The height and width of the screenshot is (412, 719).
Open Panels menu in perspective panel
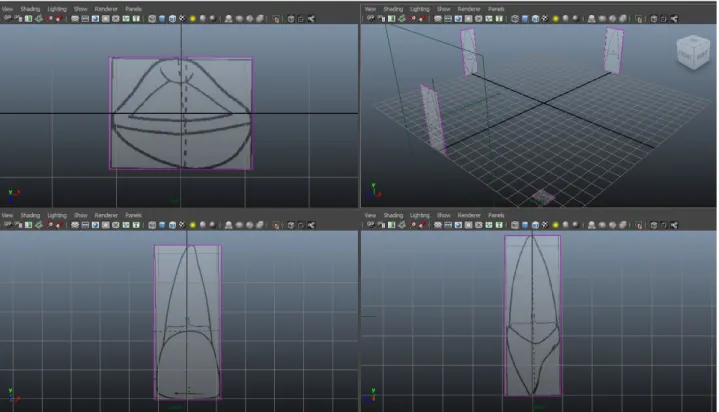pos(496,9)
